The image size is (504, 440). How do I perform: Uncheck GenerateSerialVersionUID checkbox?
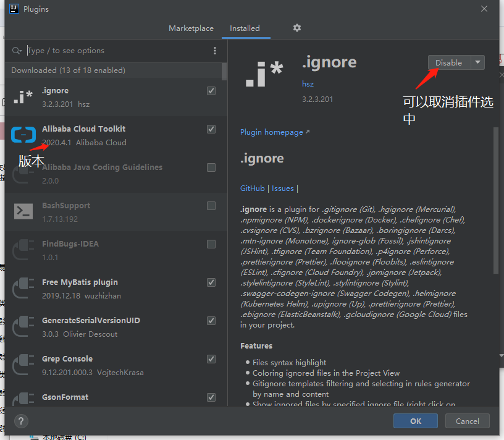[211, 321]
